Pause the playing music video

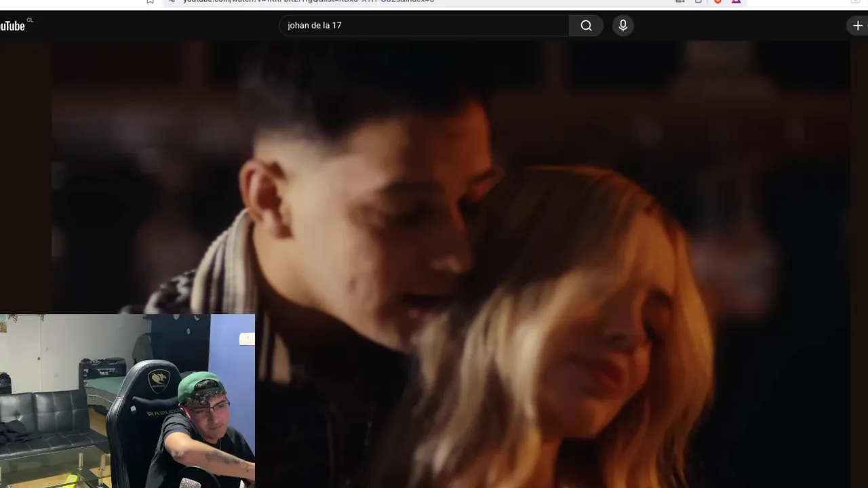[451, 264]
